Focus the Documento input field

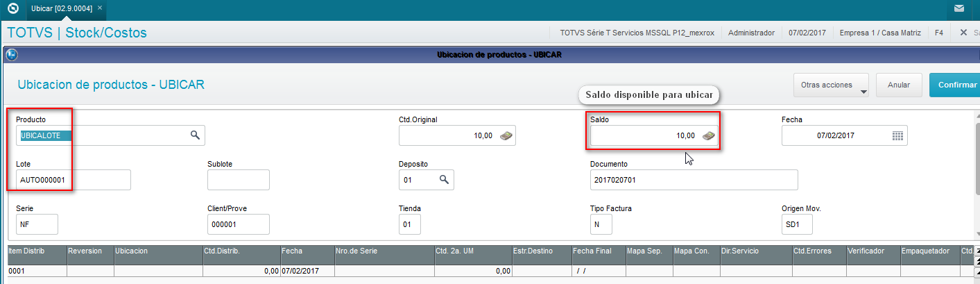click(694, 179)
